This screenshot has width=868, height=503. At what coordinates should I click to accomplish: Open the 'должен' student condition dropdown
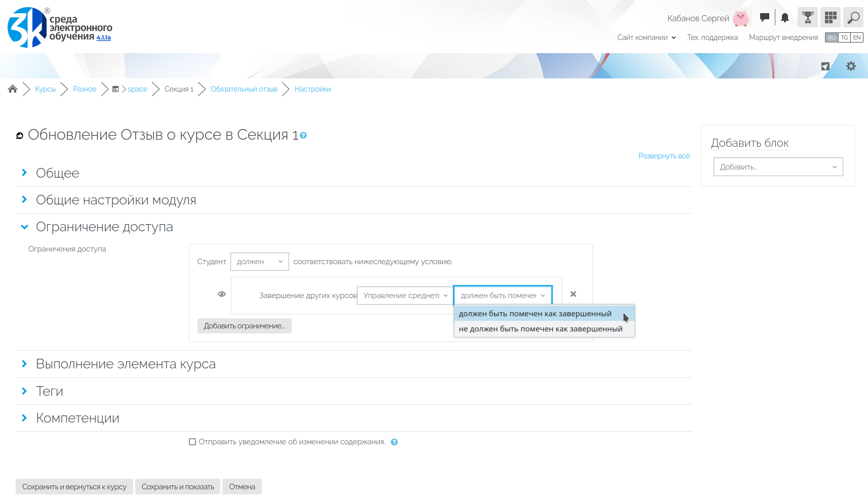pos(259,262)
